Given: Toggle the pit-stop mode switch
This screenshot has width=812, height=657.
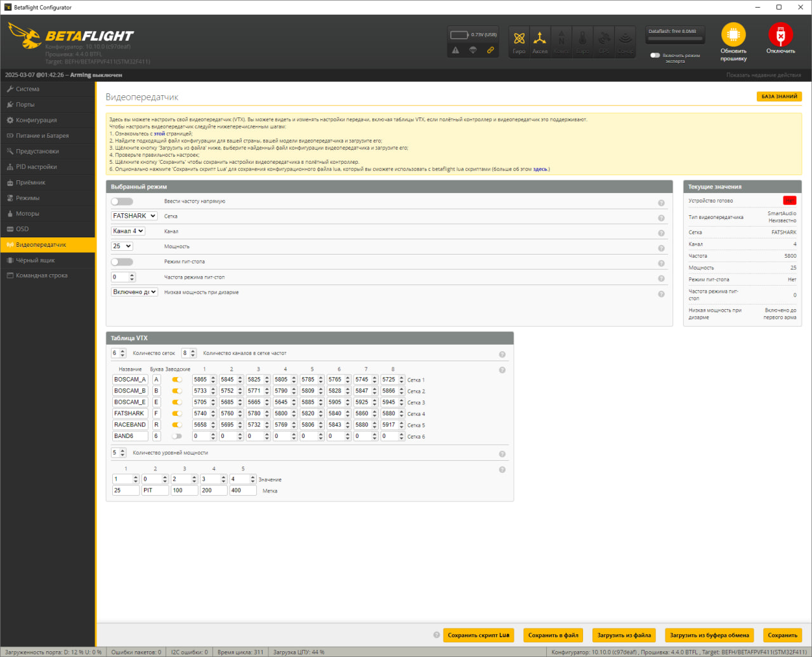Looking at the screenshot, I should (122, 262).
